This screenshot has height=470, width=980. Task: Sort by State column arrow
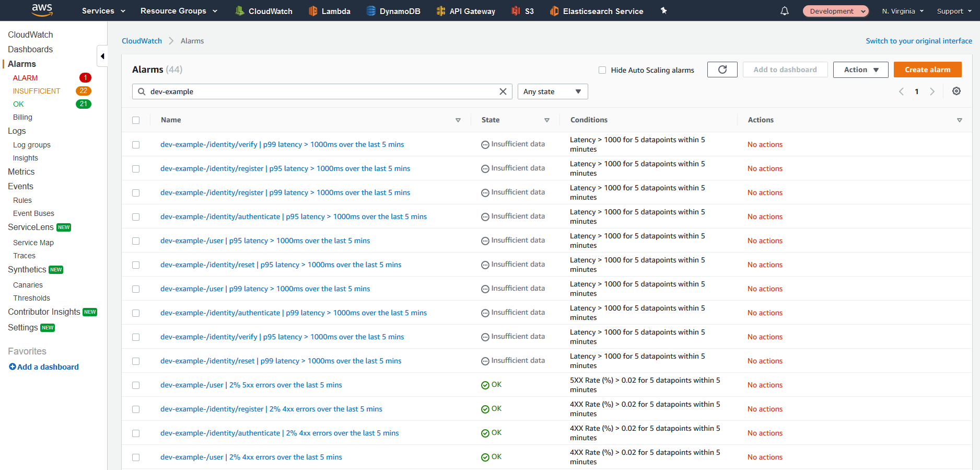pos(547,120)
